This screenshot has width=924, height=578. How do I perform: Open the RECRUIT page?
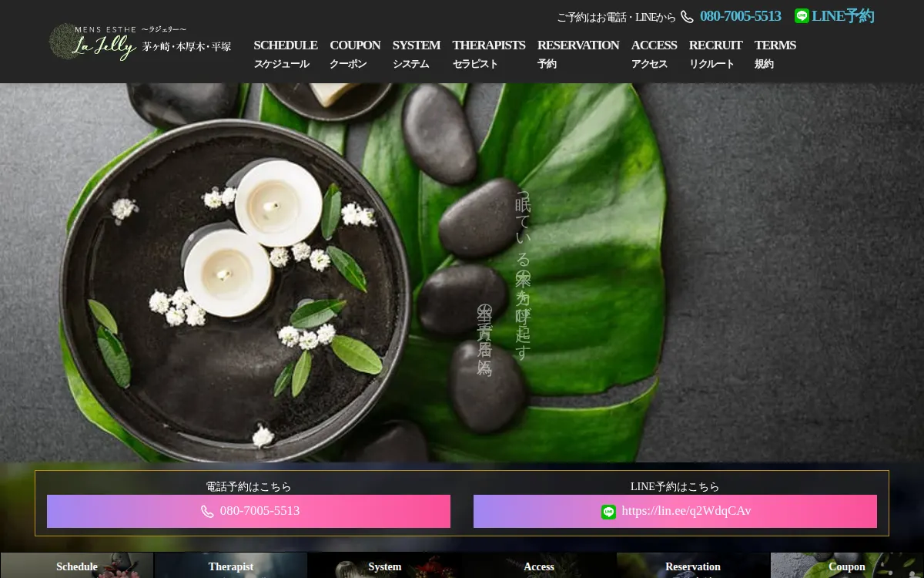click(x=715, y=53)
